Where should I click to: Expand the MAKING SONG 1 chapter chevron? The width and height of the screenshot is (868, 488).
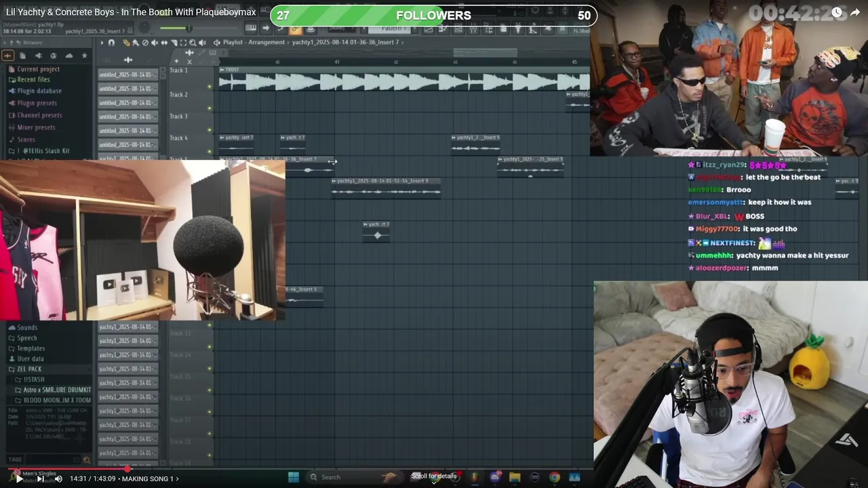pos(177,479)
